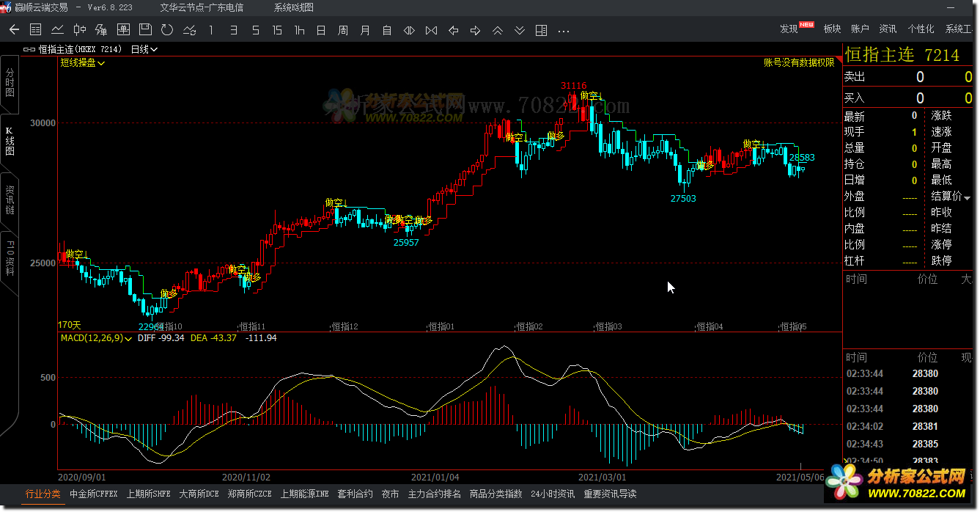Select the 主力合约排名 bottom tab

(435, 494)
